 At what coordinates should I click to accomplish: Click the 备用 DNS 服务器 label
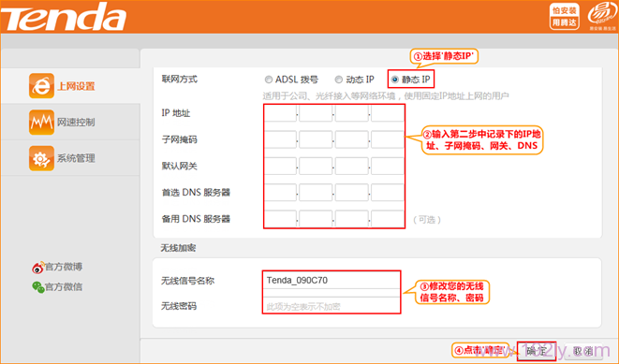(x=196, y=219)
